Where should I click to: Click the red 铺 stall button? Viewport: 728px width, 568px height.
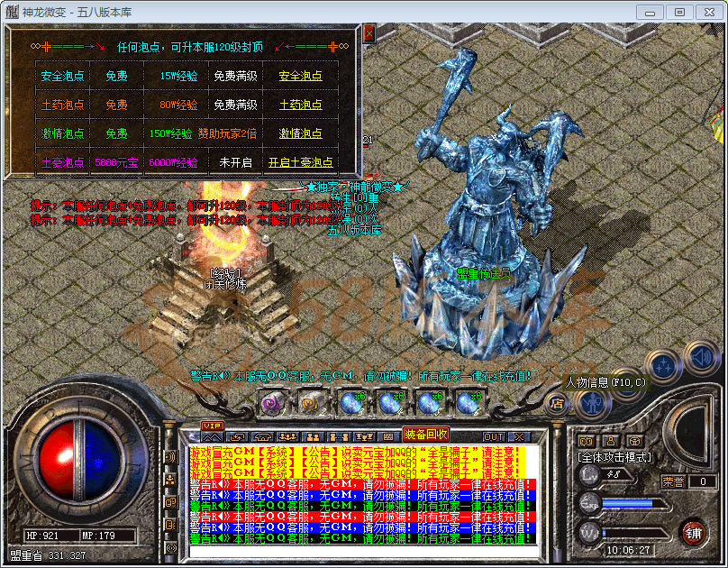693,531
